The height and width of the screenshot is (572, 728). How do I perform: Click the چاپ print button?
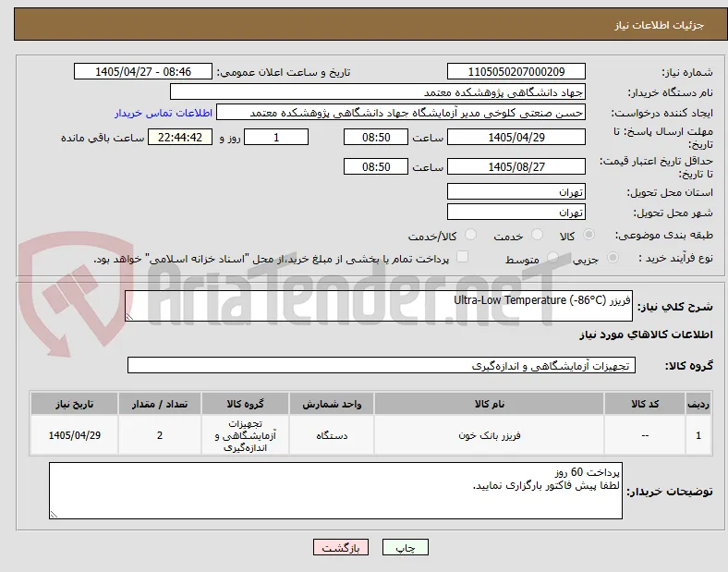(x=406, y=547)
